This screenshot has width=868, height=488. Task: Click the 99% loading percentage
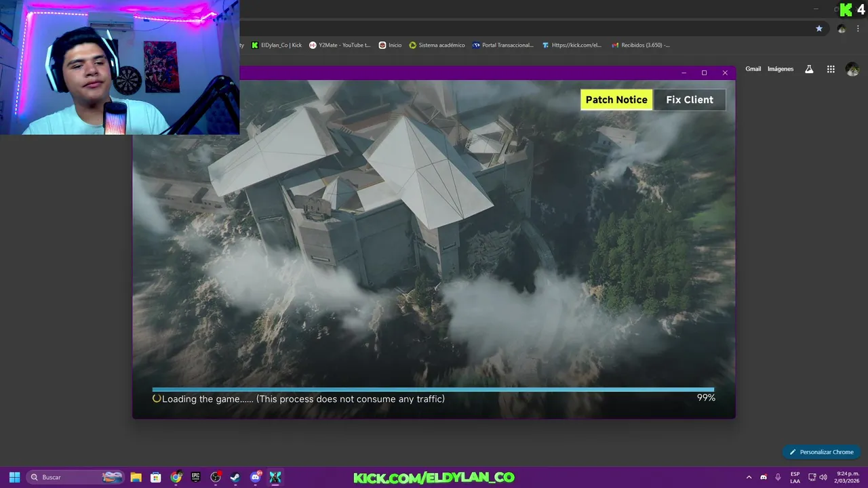(706, 398)
